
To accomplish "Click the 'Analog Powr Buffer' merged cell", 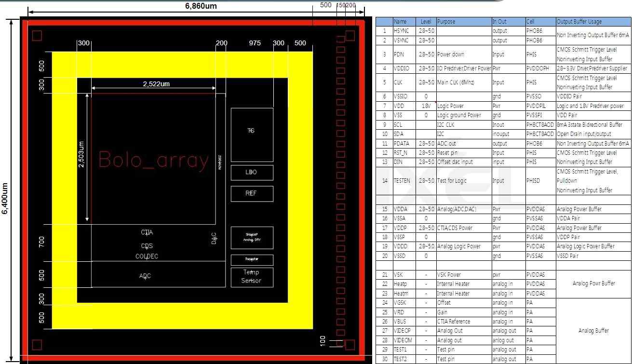I will [x=593, y=284].
